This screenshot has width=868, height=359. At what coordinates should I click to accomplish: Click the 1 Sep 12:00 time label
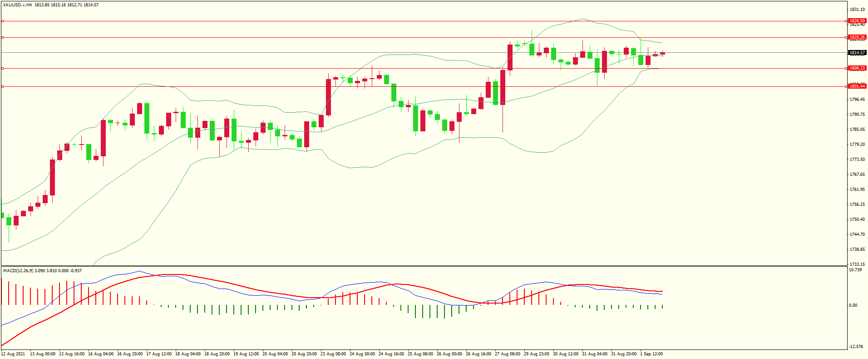click(651, 354)
